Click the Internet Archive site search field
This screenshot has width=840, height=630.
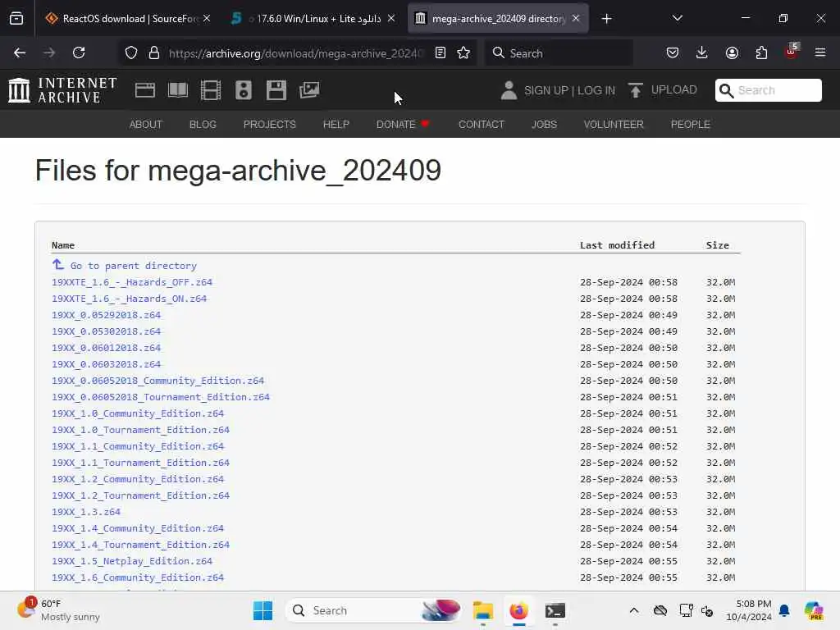[768, 90]
